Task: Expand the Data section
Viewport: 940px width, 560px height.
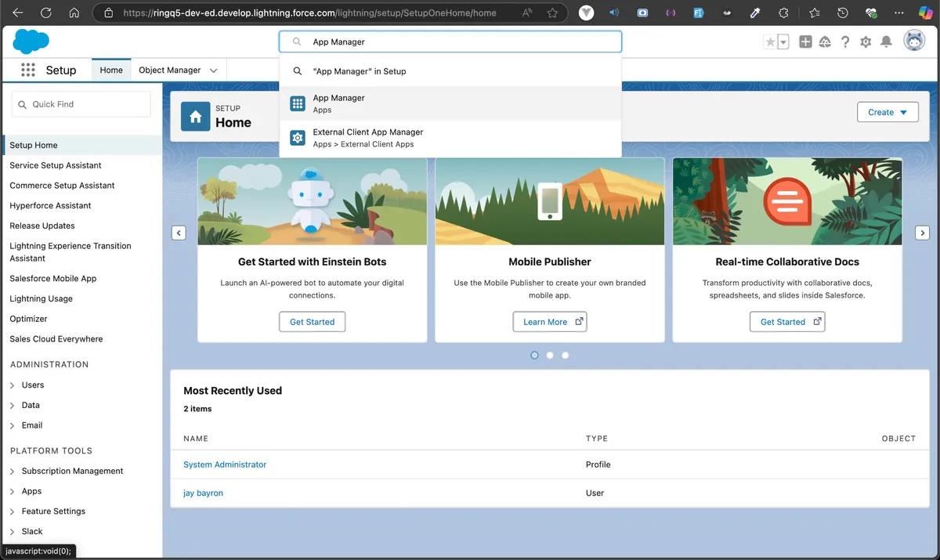Action: [x=12, y=406]
